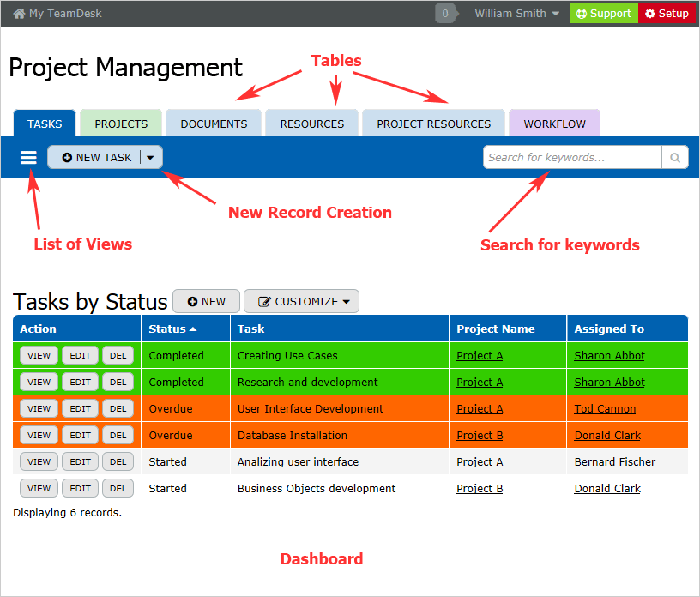Edit the Database Installation task
Screen dimensions: 700x597
(x=80, y=435)
